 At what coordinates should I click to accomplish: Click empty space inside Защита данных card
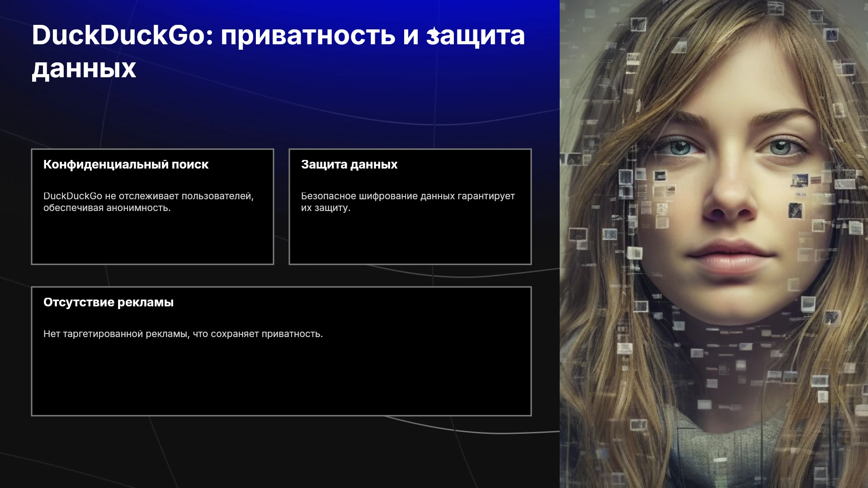(410, 239)
